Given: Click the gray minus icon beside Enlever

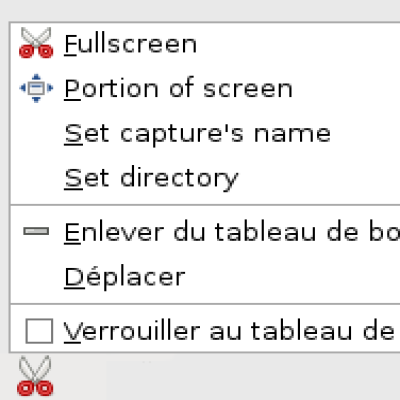Looking at the screenshot, I should point(36,231).
